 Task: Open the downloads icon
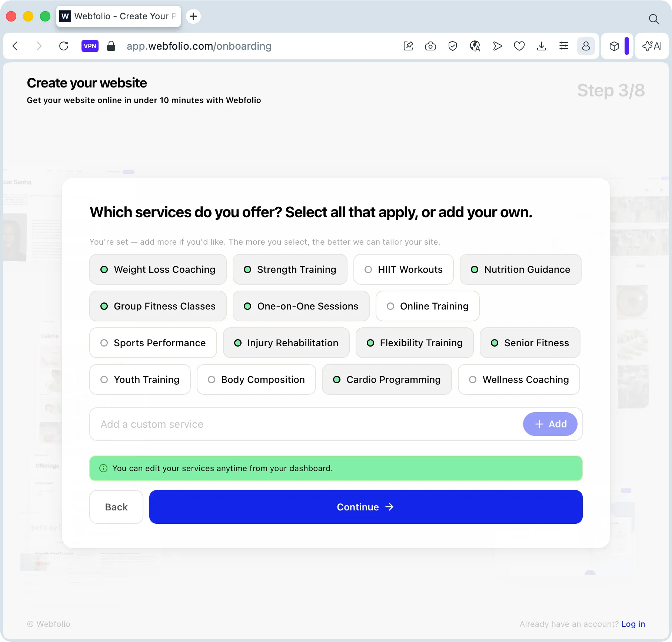[542, 46]
